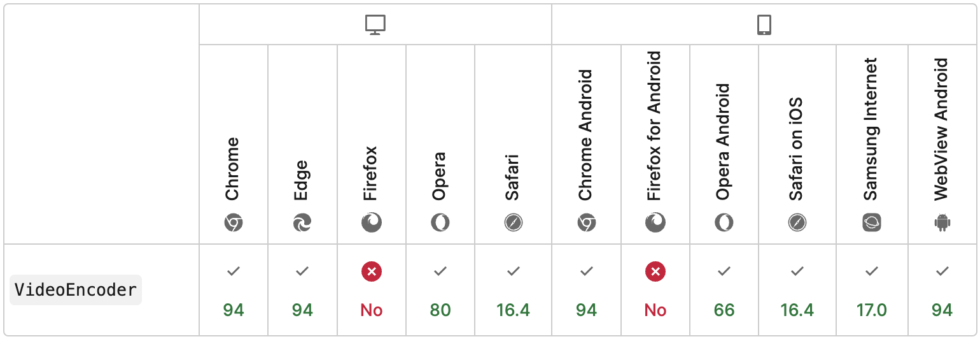
Task: Click the desktop Opera logo icon
Action: pos(440,222)
